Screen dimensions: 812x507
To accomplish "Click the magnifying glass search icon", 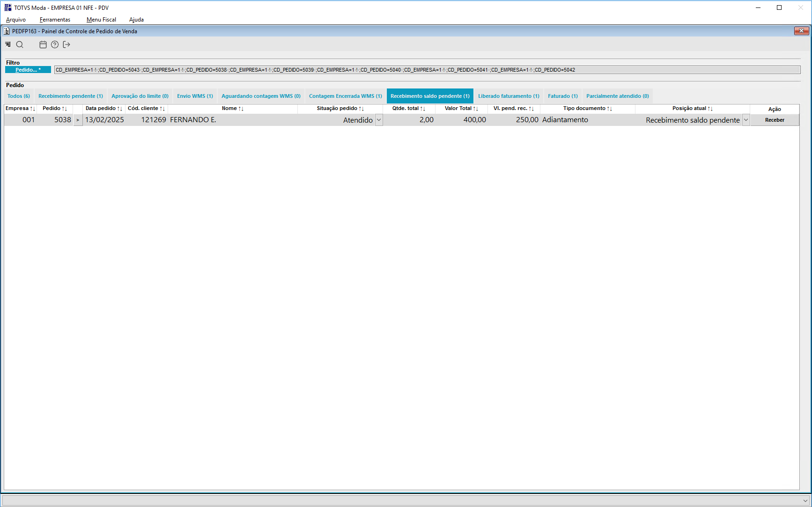I will tap(20, 44).
